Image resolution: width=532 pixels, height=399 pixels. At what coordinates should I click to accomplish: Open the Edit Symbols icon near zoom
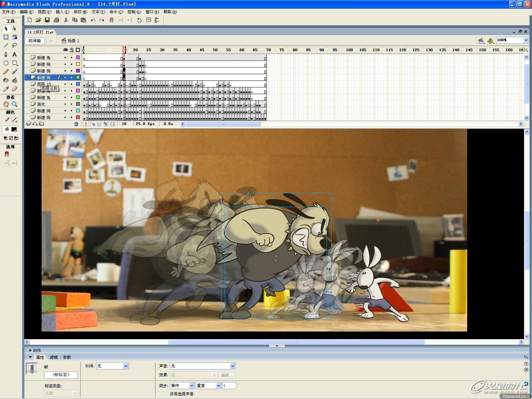click(491, 41)
